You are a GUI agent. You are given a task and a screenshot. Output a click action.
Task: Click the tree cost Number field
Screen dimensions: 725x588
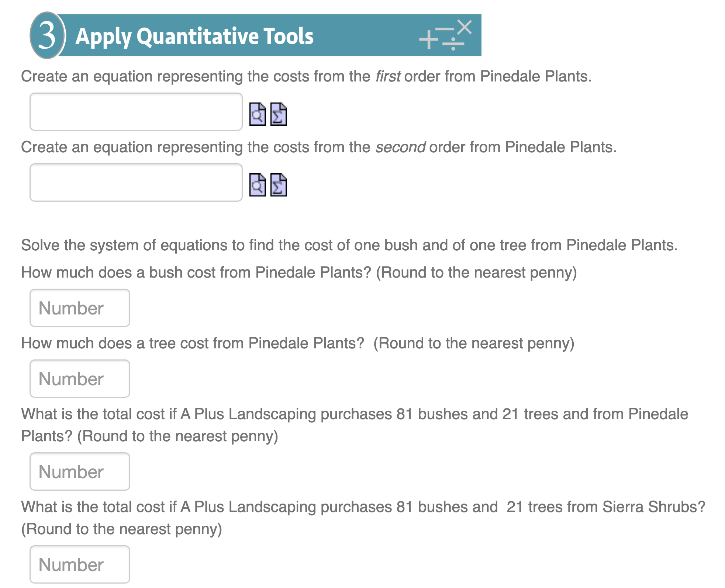[80, 378]
